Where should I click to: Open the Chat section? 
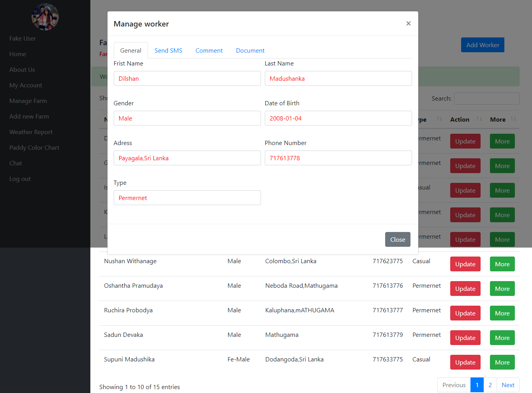(16, 163)
